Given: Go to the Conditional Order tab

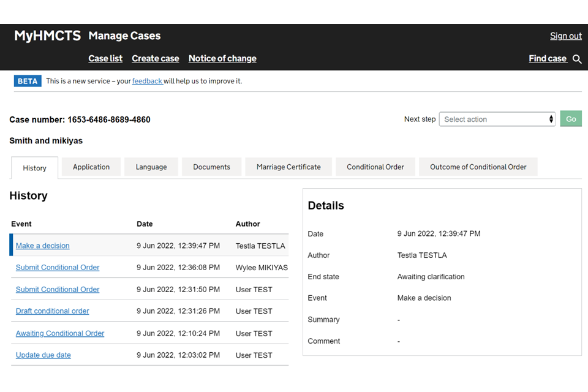Looking at the screenshot, I should pos(375,167).
